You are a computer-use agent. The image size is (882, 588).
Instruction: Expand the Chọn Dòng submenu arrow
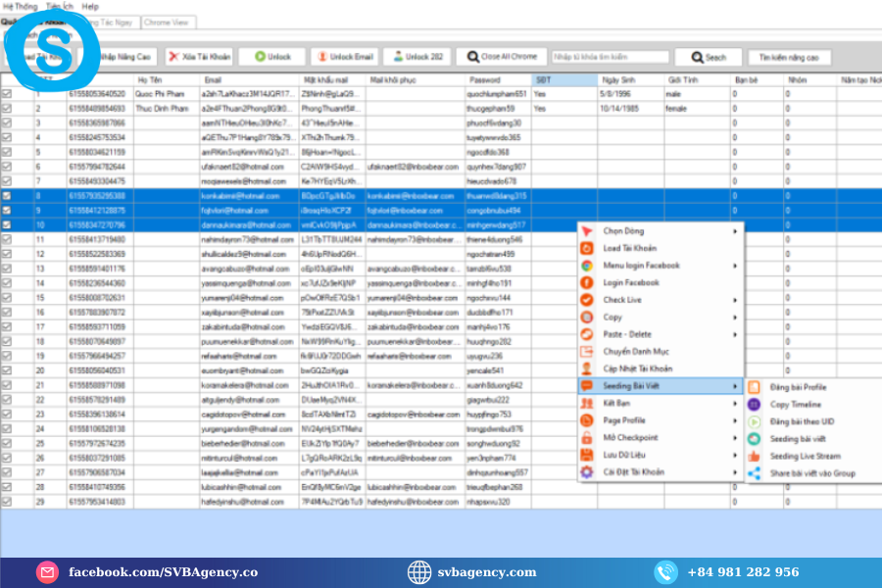click(735, 231)
